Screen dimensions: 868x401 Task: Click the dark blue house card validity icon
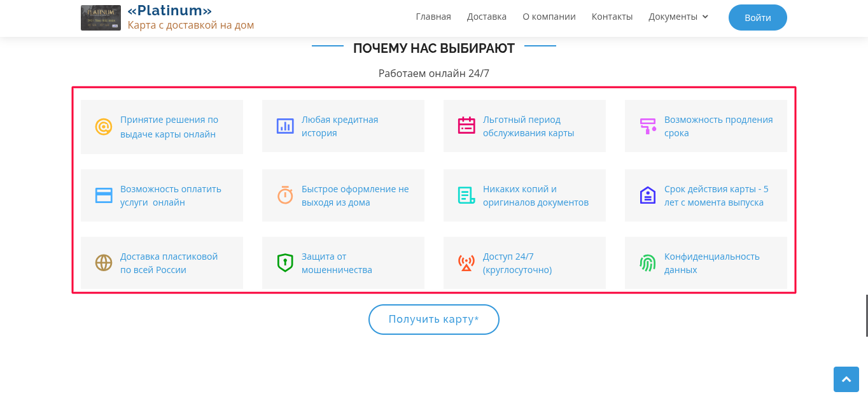pyautogui.click(x=648, y=195)
